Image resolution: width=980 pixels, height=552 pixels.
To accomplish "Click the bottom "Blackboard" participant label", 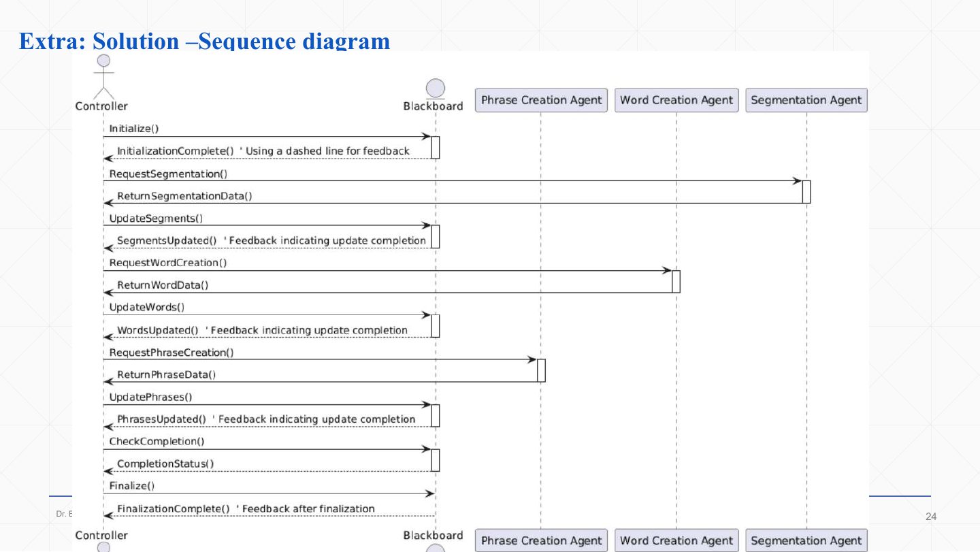I will point(433,535).
